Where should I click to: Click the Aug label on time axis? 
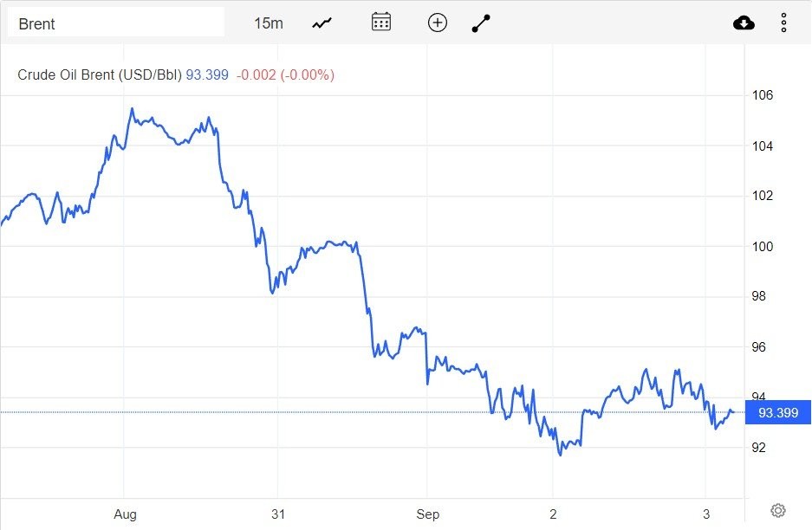click(125, 513)
